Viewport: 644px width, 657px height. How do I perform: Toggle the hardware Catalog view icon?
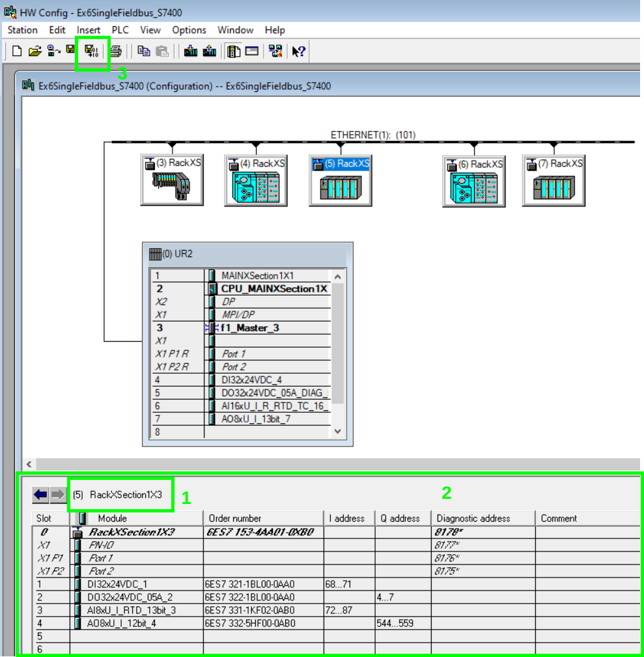click(x=234, y=51)
